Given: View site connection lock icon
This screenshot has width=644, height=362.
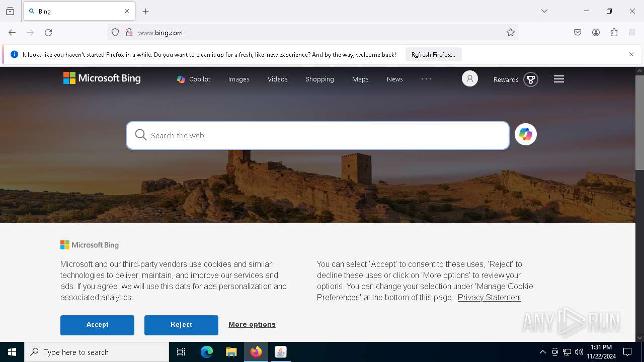Looking at the screenshot, I should coord(129,33).
